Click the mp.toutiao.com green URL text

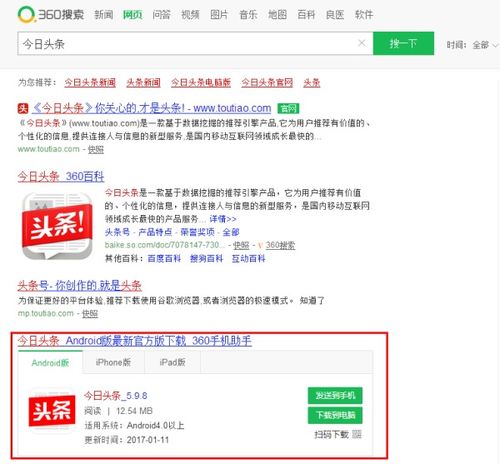[x=46, y=313]
